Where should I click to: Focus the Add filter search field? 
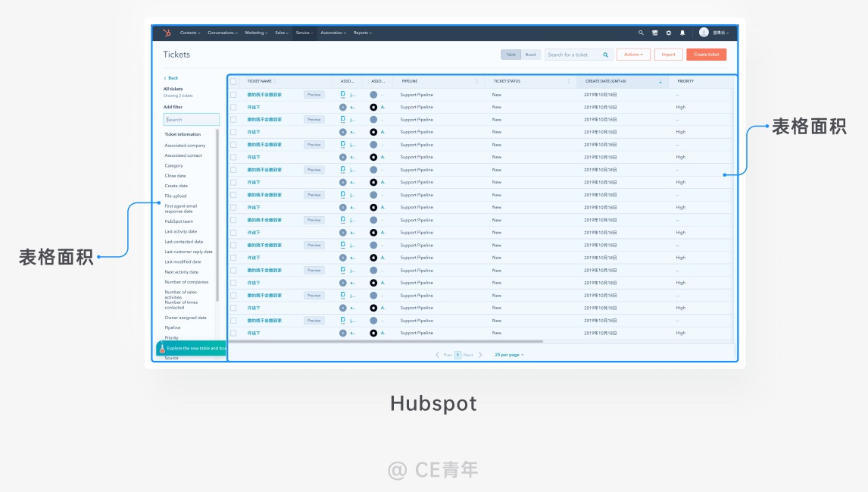pyautogui.click(x=192, y=120)
